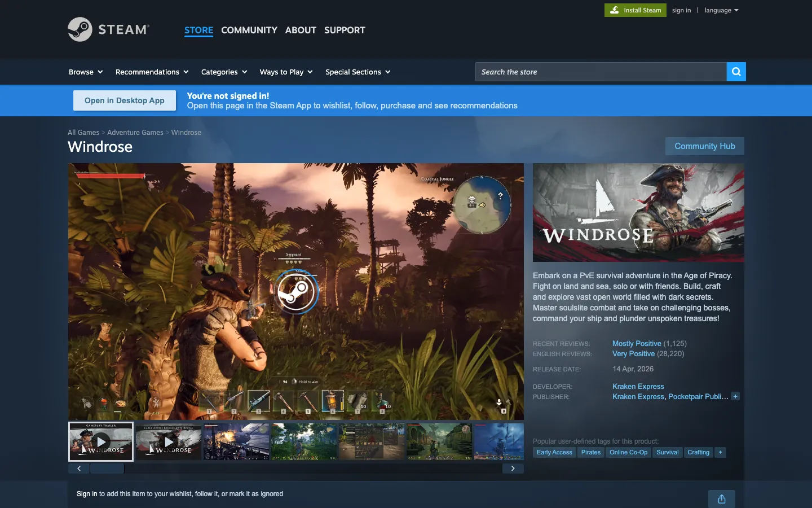Viewport: 812px width, 508px height.
Task: Click the Steam play icon on the video
Action: tap(297, 291)
